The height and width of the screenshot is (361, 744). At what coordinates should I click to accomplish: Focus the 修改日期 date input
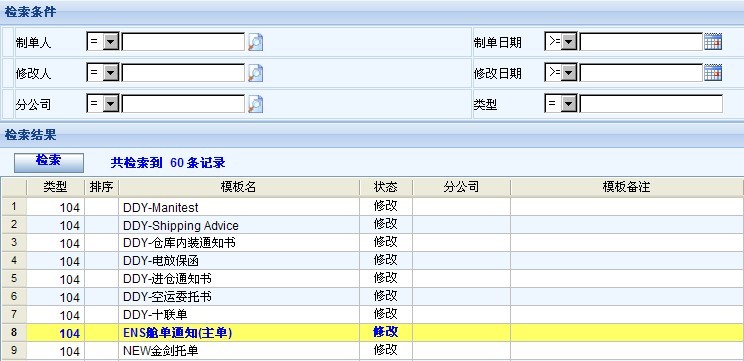tap(641, 73)
